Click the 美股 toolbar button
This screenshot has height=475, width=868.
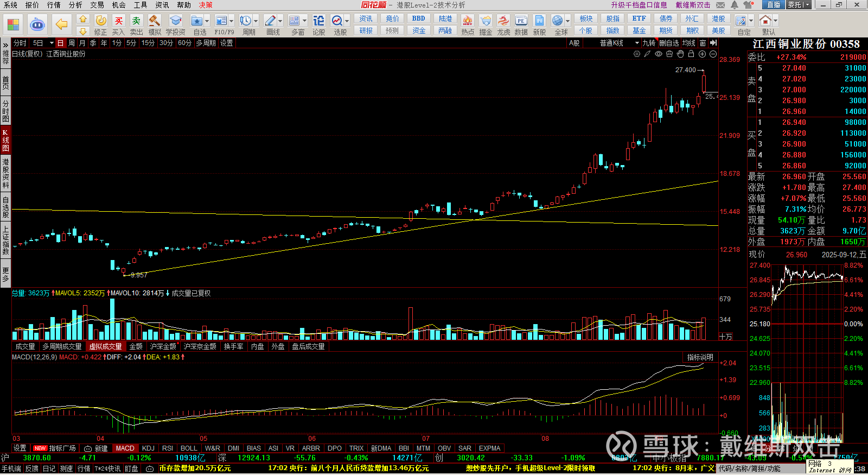click(x=718, y=30)
